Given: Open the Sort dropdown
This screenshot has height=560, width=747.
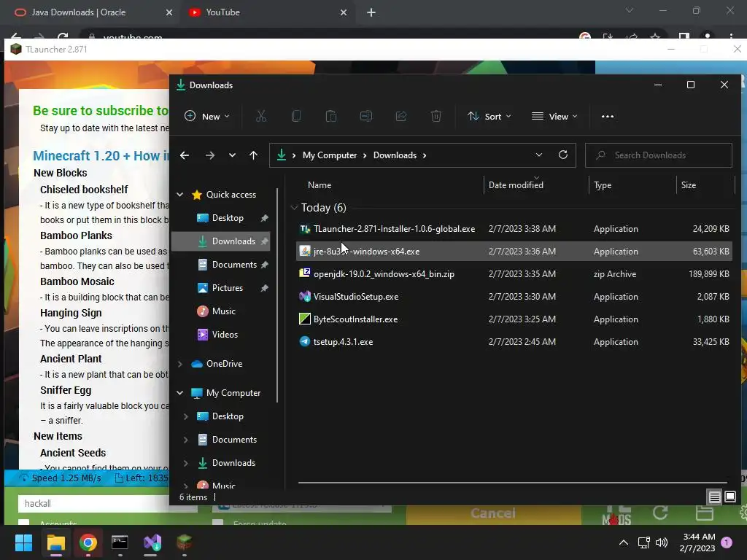Looking at the screenshot, I should point(489,116).
